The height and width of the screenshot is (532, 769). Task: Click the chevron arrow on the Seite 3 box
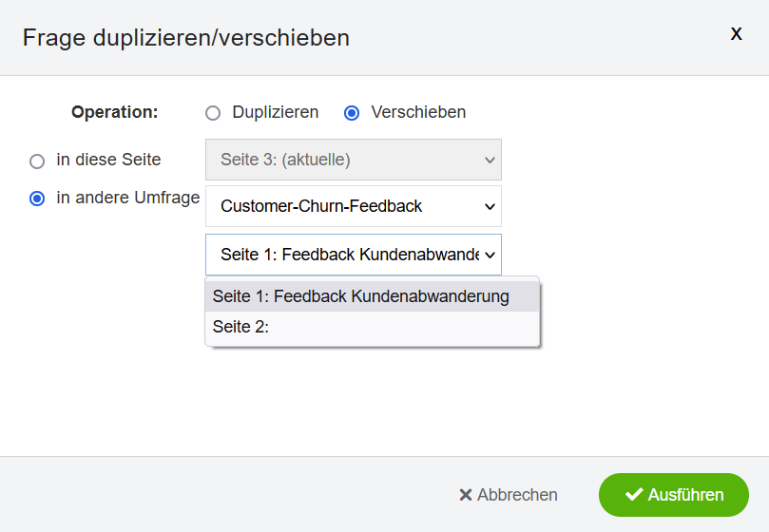point(490,160)
